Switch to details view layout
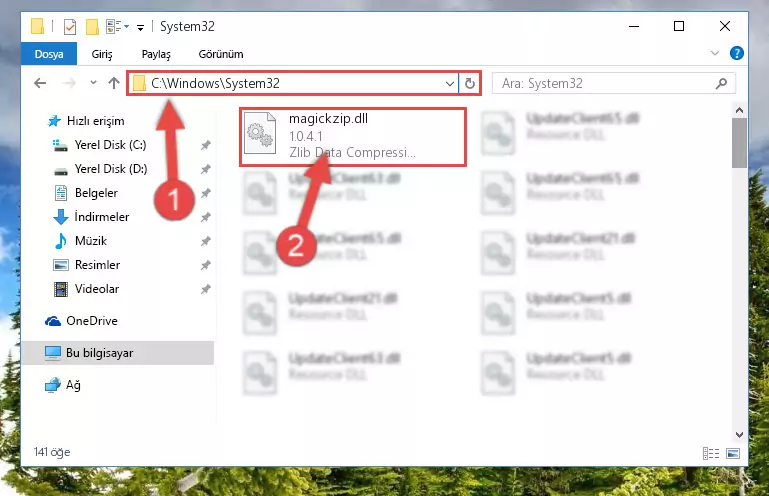This screenshot has width=769, height=496. [711, 453]
